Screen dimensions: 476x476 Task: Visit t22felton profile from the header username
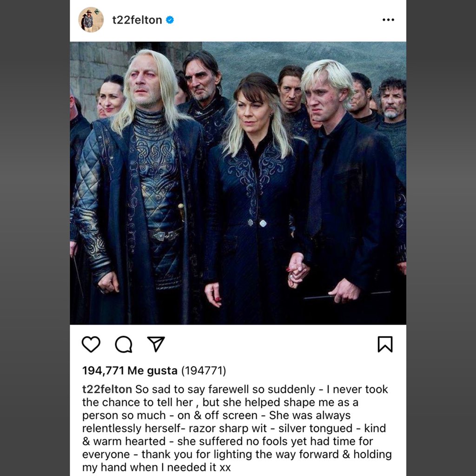[137, 20]
